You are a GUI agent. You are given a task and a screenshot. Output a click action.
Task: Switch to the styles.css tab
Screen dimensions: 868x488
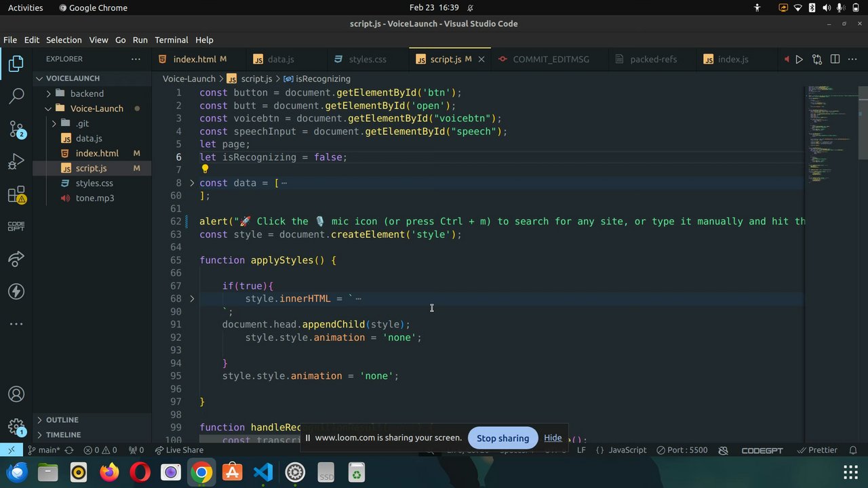367,60
